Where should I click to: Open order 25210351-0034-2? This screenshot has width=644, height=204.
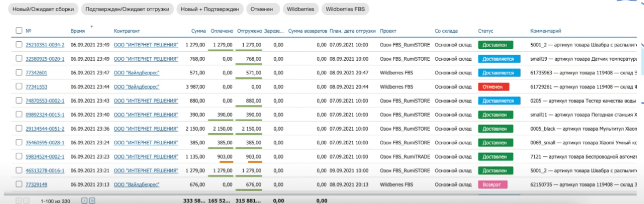[x=45, y=45]
